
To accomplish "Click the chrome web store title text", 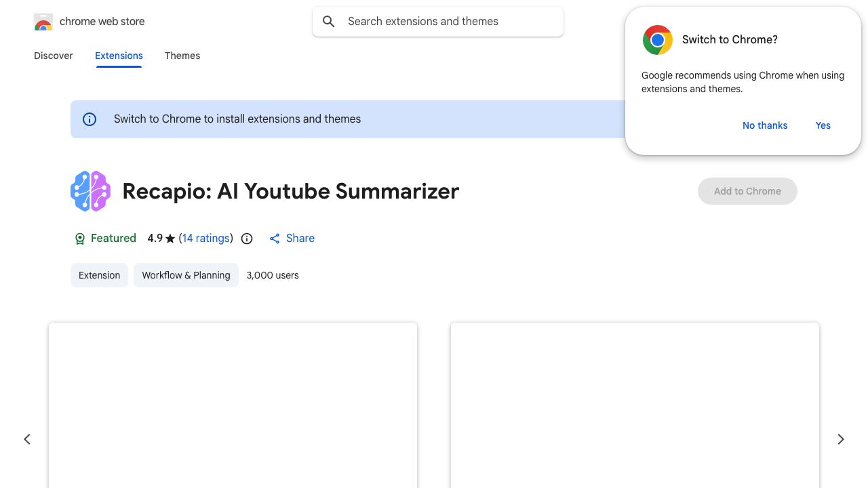I will (102, 22).
